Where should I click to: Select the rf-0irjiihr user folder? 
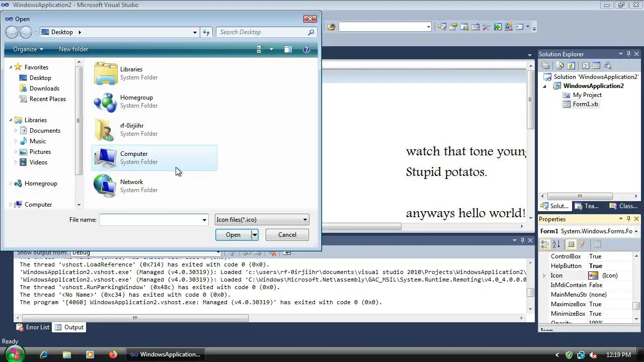click(154, 130)
